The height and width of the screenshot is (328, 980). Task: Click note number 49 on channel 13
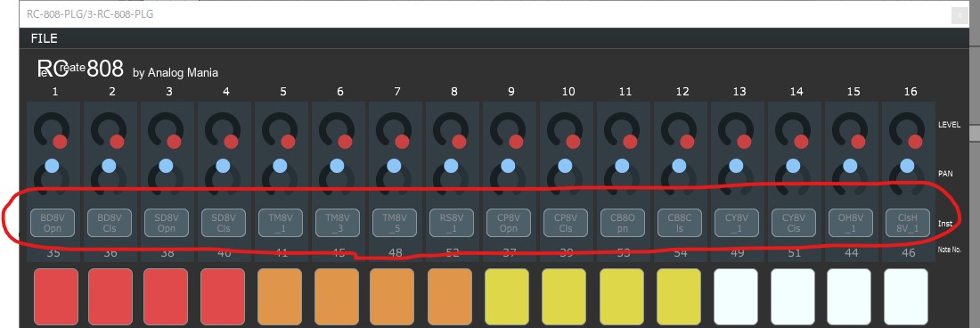(x=738, y=253)
